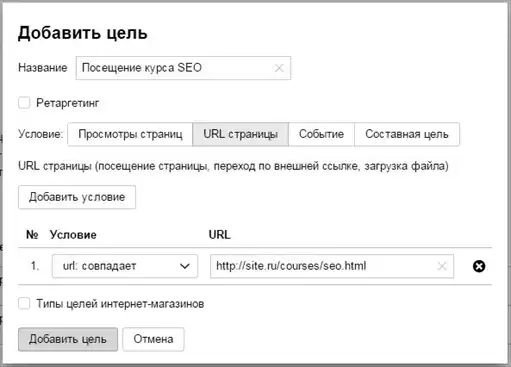Clear the goal name field with X icon
Screen dimensions: 511x367
click(279, 68)
